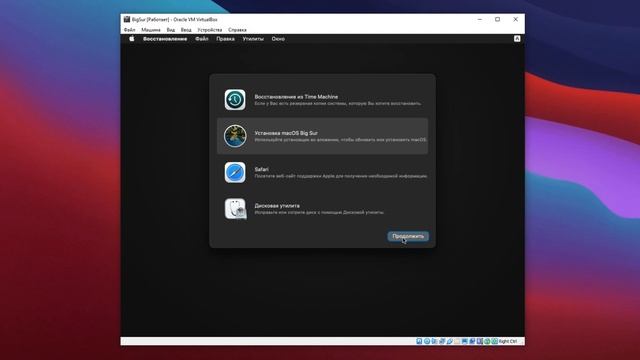Close the VirtualBox window

[516, 19]
